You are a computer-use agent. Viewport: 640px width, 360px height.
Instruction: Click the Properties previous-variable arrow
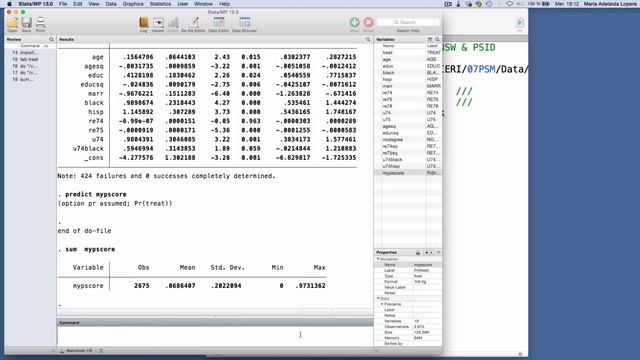tap(427, 253)
